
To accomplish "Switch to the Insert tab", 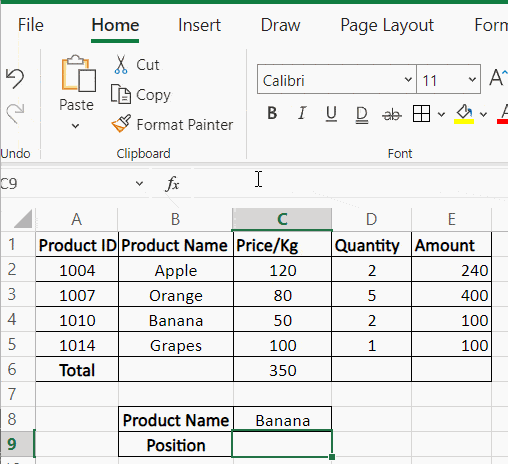I will pos(199,25).
